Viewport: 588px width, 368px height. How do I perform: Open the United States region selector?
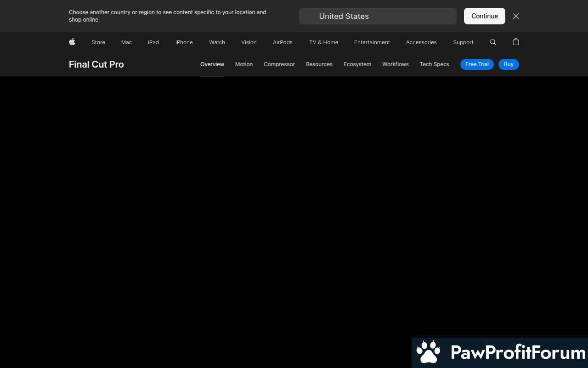378,16
